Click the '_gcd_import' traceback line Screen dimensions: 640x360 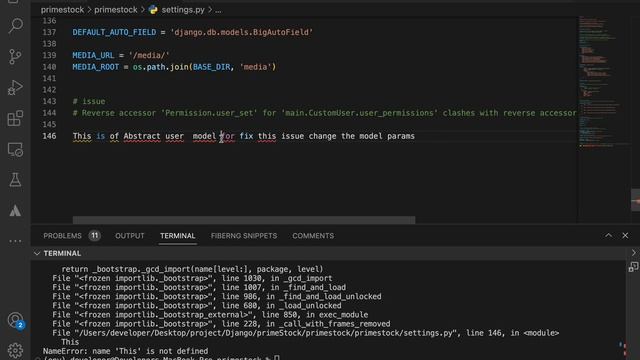coord(192,278)
